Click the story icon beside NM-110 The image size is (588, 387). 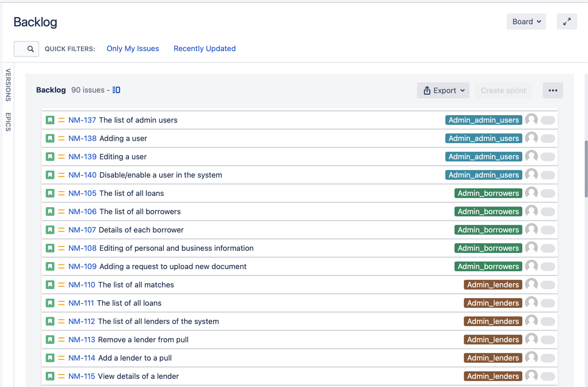[x=50, y=285]
